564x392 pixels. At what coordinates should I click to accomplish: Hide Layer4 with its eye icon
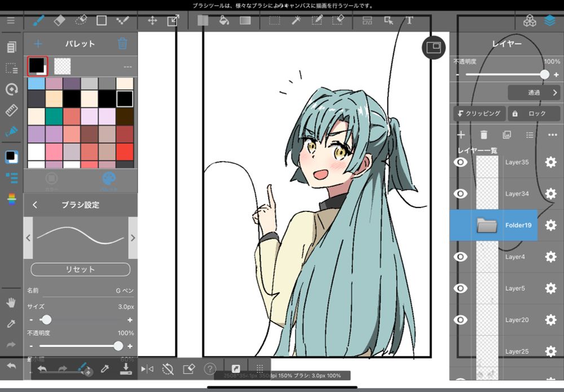(460, 257)
